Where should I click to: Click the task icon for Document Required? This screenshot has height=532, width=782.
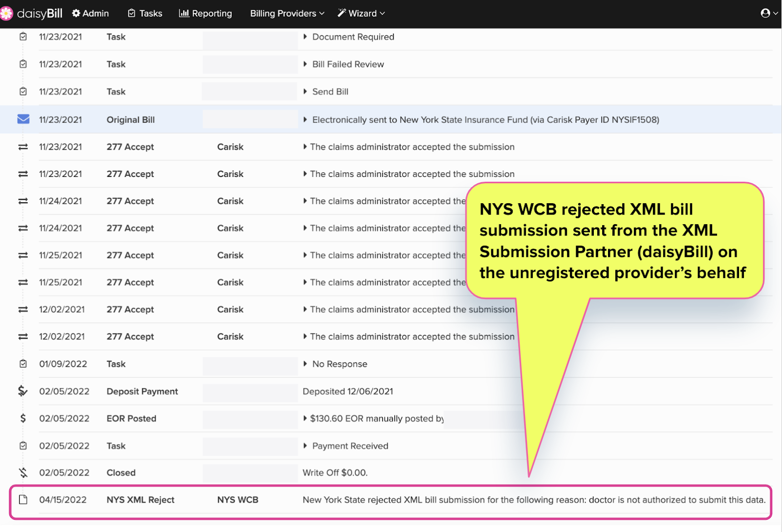pyautogui.click(x=23, y=37)
